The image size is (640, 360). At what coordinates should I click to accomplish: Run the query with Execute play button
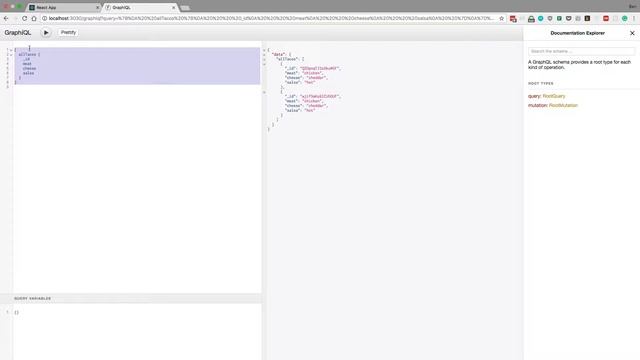click(46, 33)
